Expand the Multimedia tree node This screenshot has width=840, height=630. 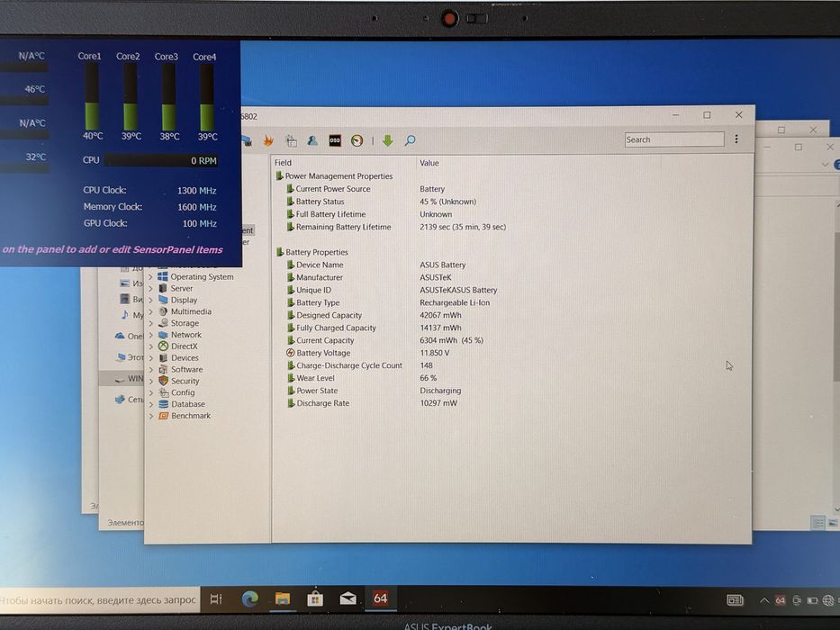tap(151, 311)
